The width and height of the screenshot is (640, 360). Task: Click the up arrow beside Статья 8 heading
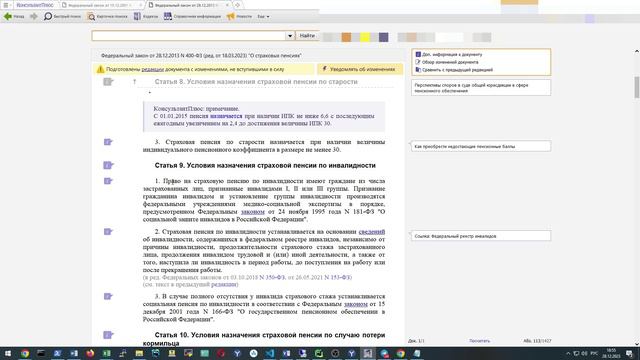(134, 82)
